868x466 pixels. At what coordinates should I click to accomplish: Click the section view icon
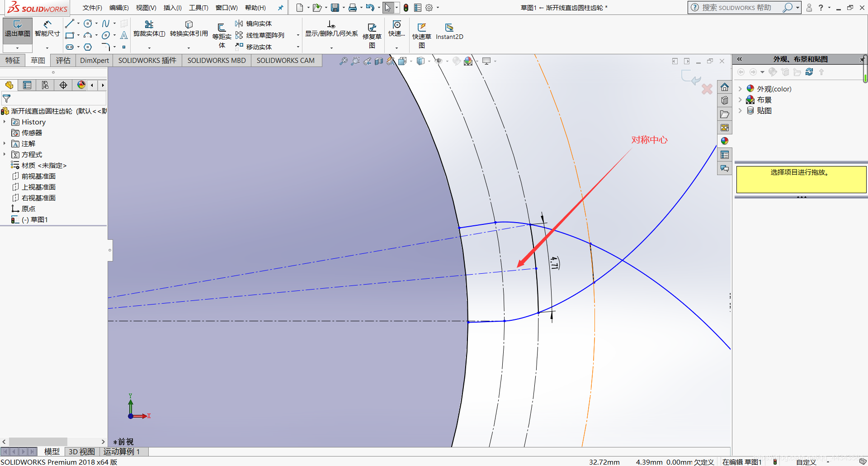click(x=379, y=61)
